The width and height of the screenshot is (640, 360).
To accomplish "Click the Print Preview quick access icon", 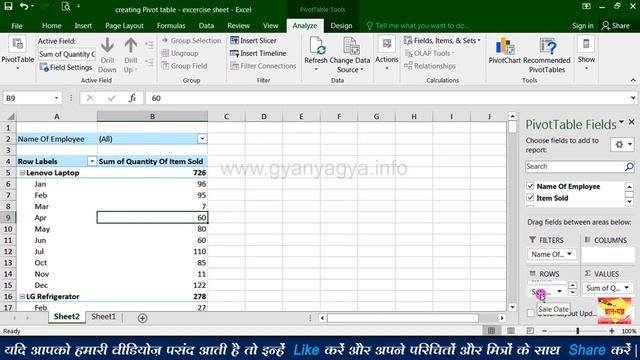I will (66, 7).
